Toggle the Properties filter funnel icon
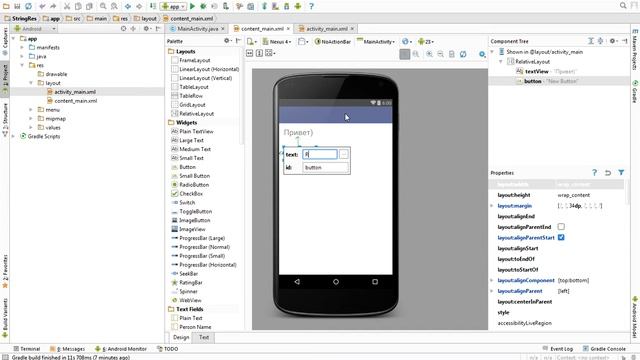Viewport: 640px width, 360px height. pyautogui.click(x=621, y=173)
